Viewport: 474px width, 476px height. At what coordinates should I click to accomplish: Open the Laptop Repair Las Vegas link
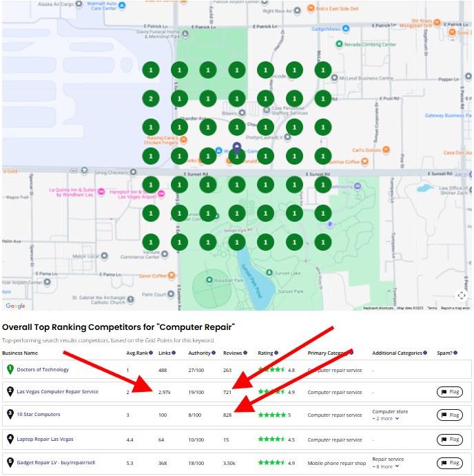pos(45,439)
